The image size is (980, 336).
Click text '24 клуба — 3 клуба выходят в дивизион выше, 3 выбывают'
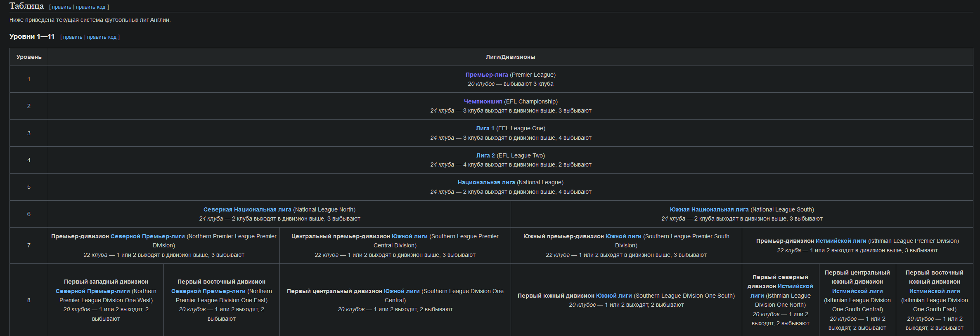511,110
